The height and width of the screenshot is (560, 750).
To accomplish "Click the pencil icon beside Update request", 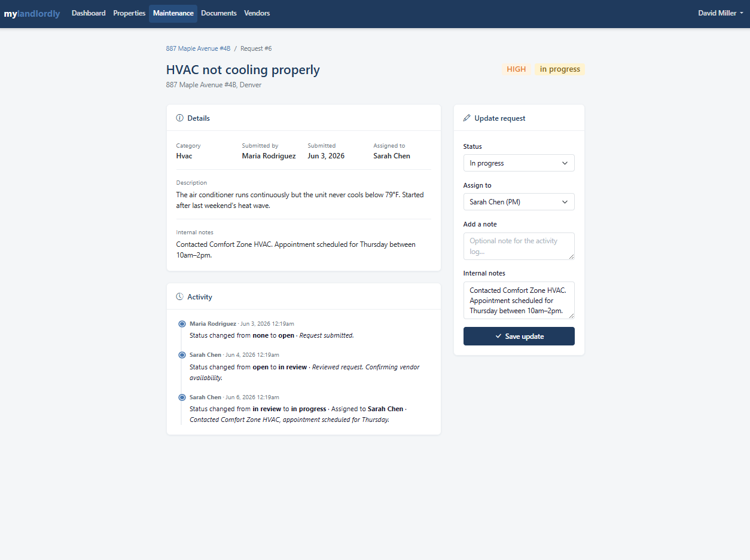I will [x=467, y=118].
